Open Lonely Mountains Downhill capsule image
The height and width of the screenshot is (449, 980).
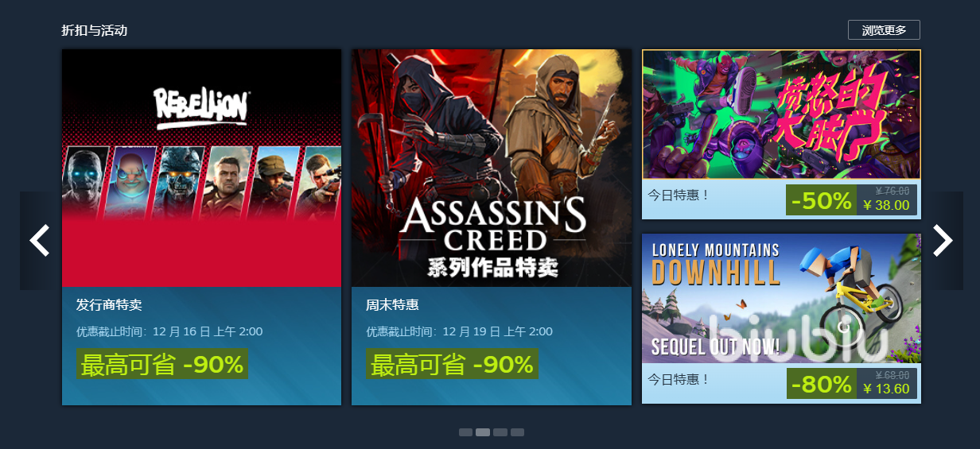781,299
